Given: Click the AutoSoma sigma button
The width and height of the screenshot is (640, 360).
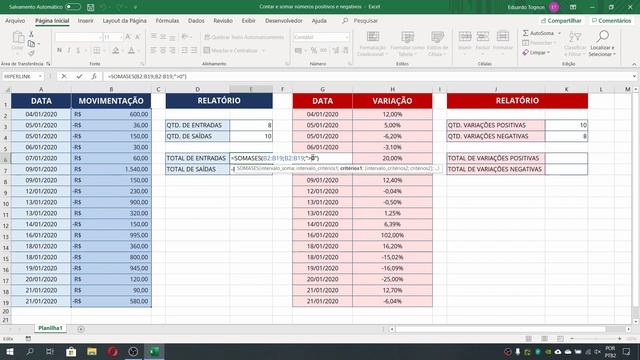Looking at the screenshot, I should 538,33.
